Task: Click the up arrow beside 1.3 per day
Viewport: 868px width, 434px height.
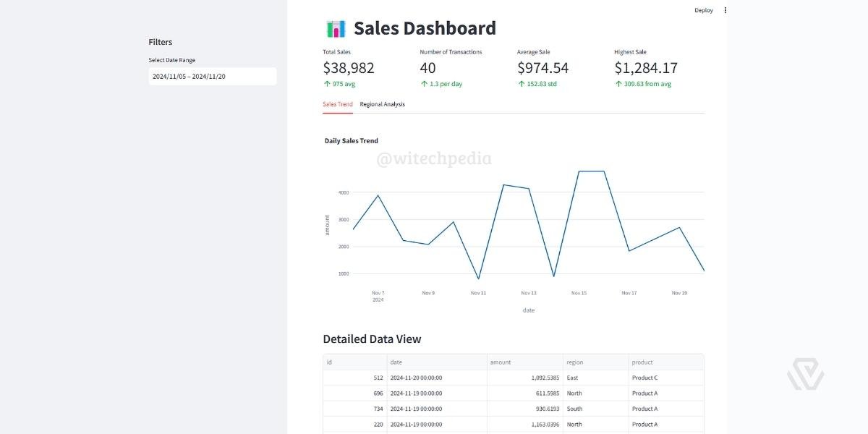Action: (x=422, y=84)
